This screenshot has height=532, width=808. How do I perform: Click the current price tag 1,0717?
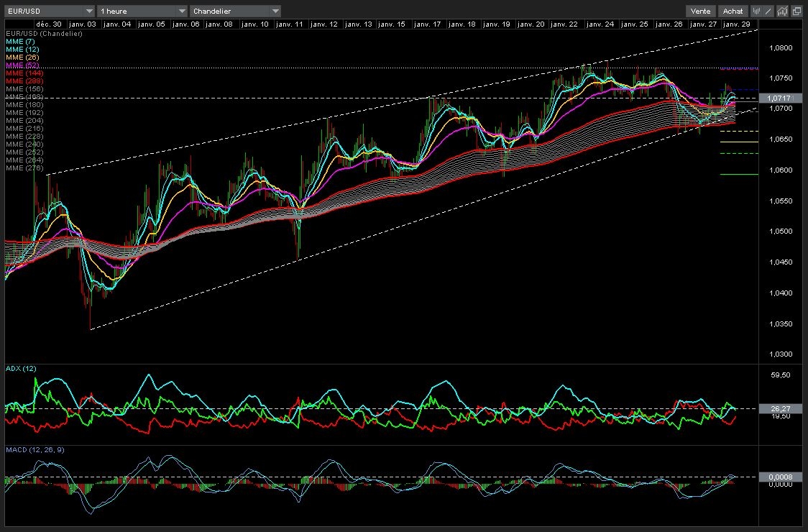coord(780,98)
